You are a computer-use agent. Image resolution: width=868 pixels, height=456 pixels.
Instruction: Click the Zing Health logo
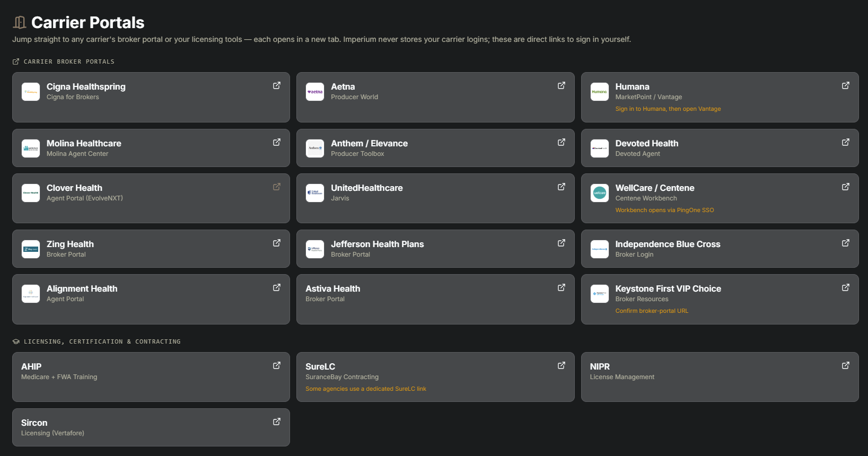[x=31, y=249]
